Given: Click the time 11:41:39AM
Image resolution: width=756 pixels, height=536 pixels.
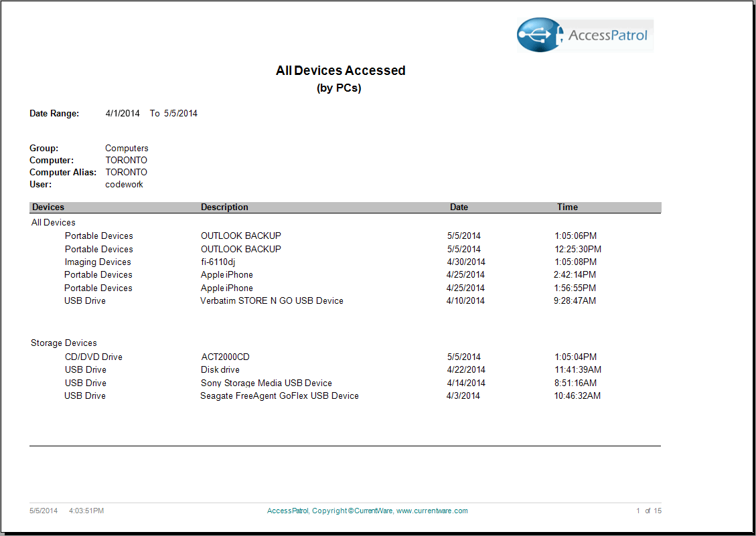Looking at the screenshot, I should [578, 369].
